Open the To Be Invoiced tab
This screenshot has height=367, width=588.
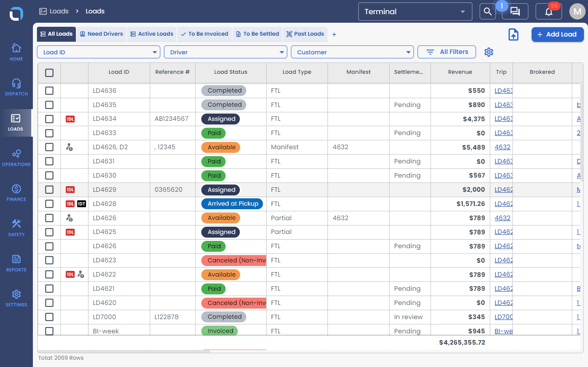[x=205, y=34]
